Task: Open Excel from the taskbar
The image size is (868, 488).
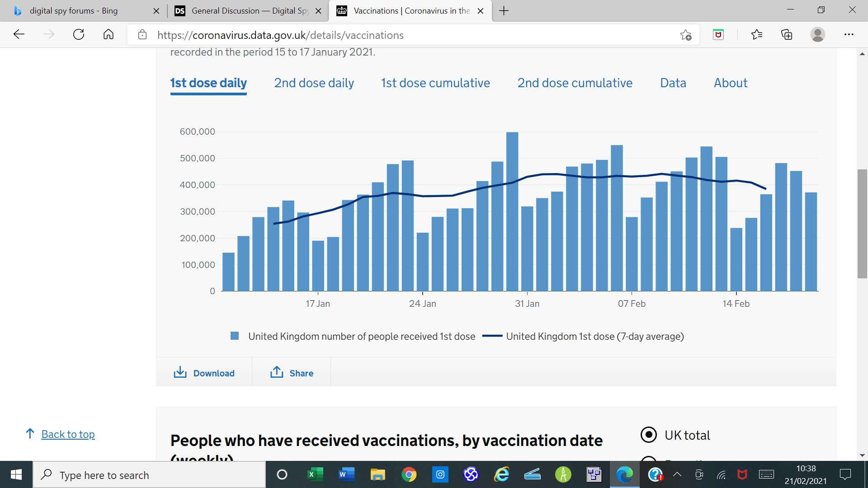Action: click(x=315, y=474)
